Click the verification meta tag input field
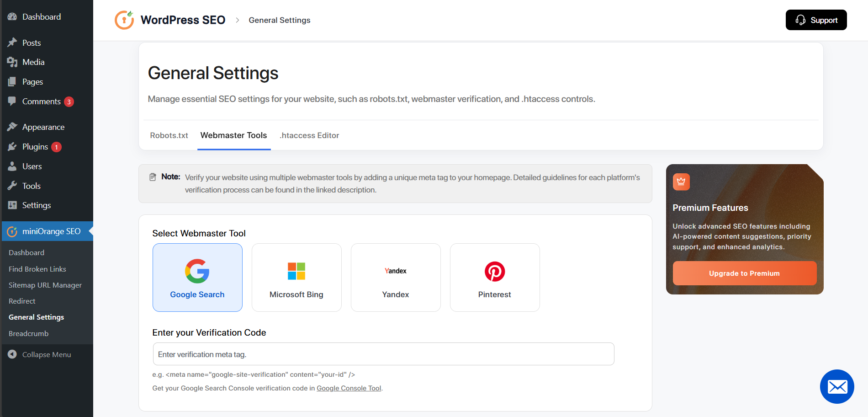Screen dimensions: 868x417 click(x=383, y=354)
